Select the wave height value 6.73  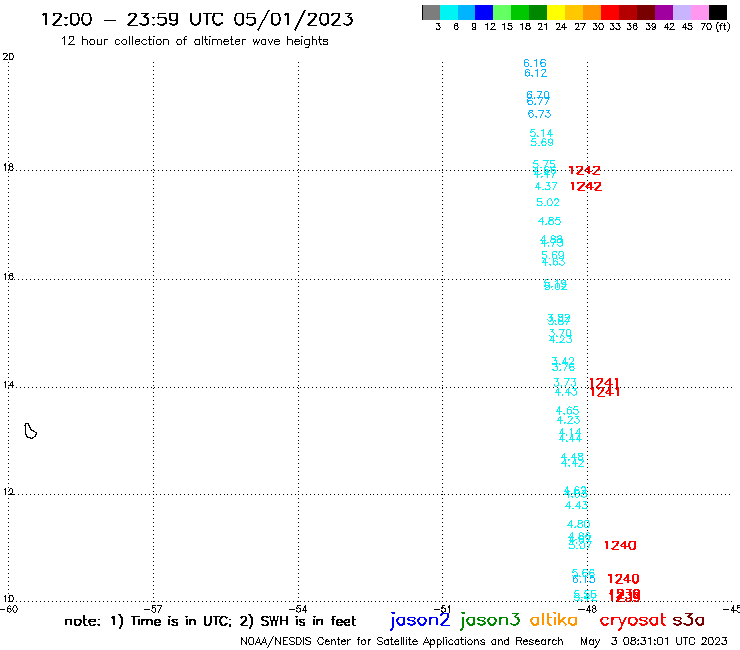tap(539, 114)
